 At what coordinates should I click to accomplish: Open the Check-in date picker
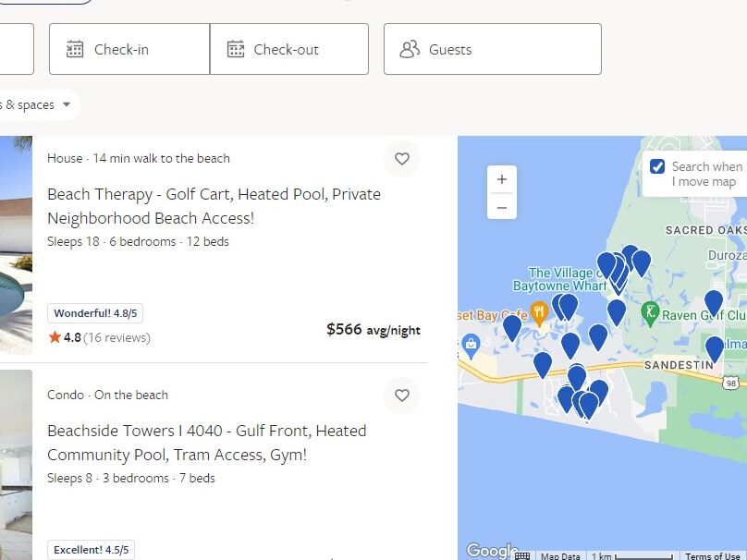click(x=129, y=49)
